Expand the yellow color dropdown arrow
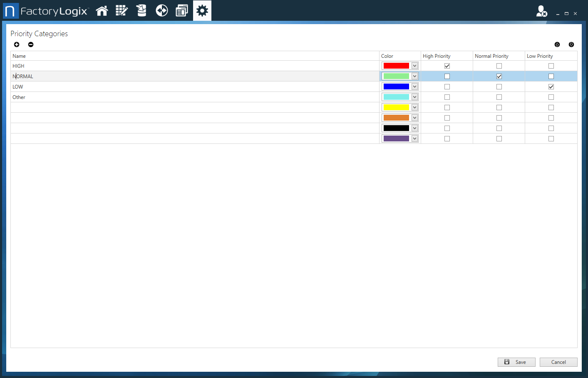Viewport: 588px width, 378px height. pyautogui.click(x=414, y=107)
